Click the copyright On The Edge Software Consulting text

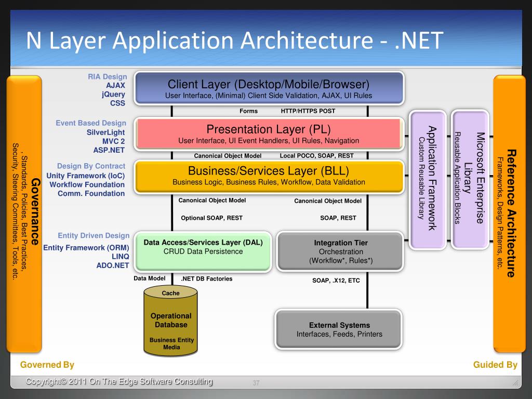click(x=119, y=381)
